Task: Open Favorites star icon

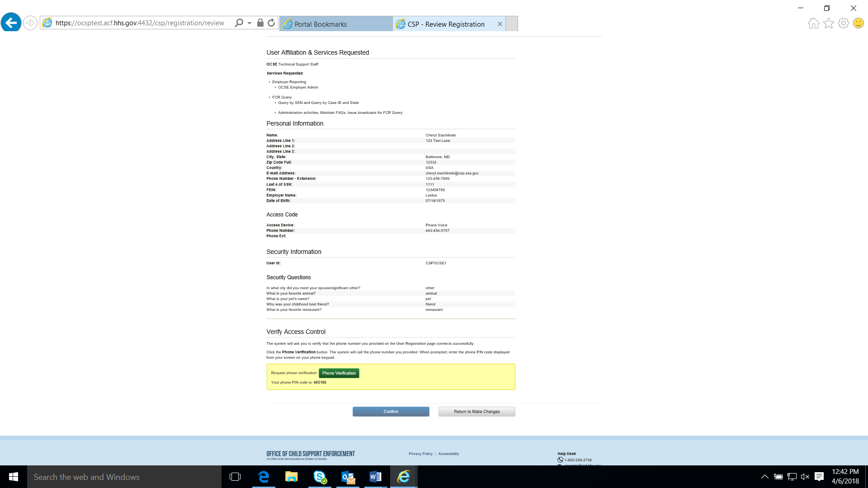Action: (x=828, y=23)
